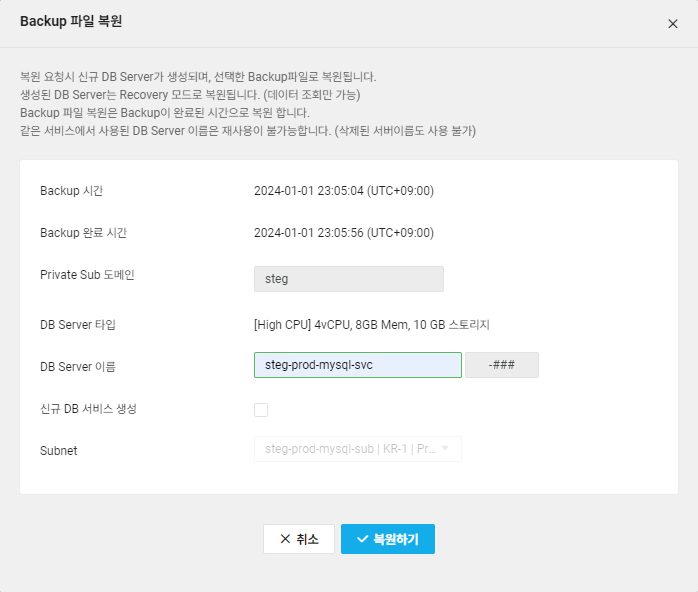
Task: Click the Recovery 모드 description line
Action: (x=190, y=95)
